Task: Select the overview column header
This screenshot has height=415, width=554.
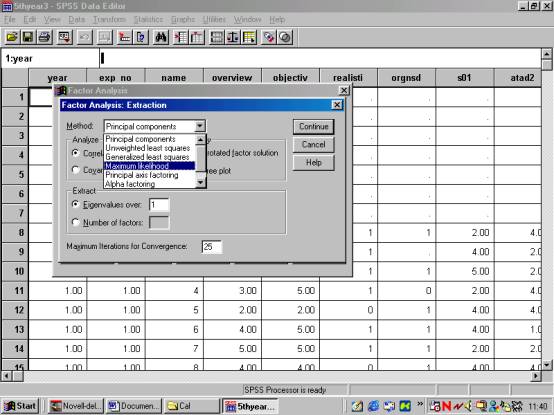Action: point(232,78)
